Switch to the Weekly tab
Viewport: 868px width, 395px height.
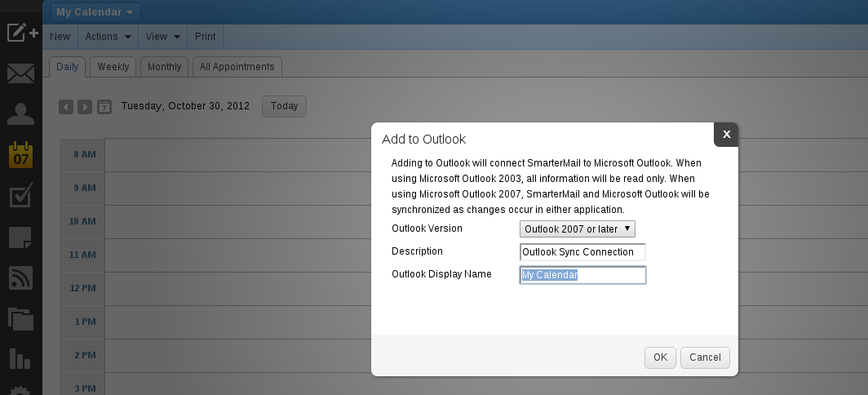click(x=113, y=66)
